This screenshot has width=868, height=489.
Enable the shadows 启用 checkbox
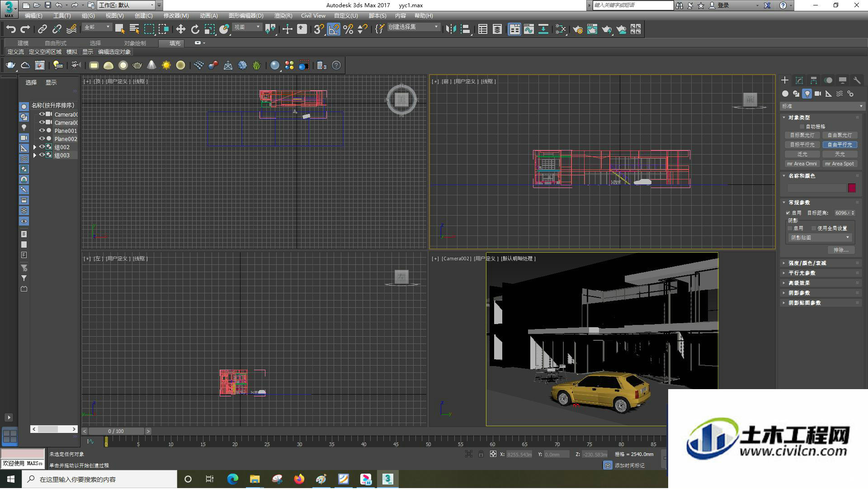[790, 228]
